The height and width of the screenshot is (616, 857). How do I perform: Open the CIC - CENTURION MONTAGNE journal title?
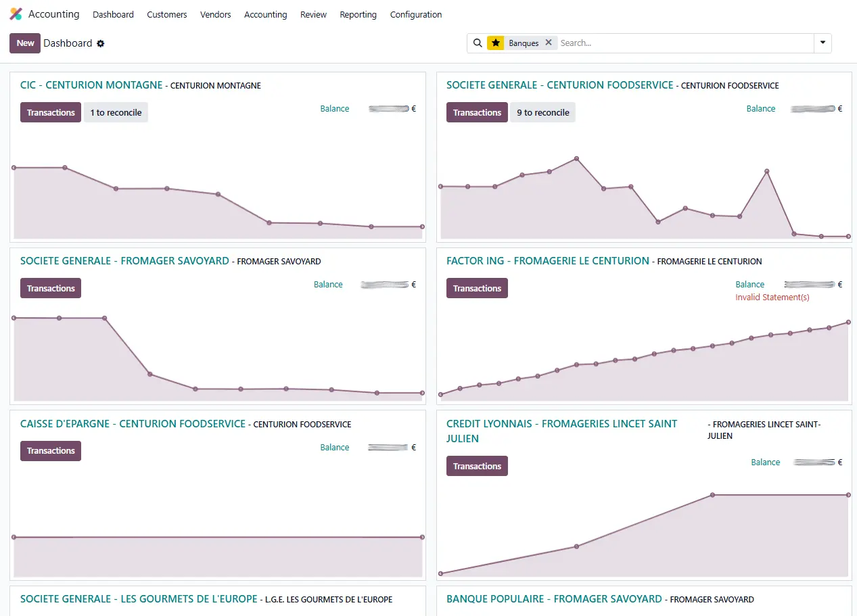[91, 85]
